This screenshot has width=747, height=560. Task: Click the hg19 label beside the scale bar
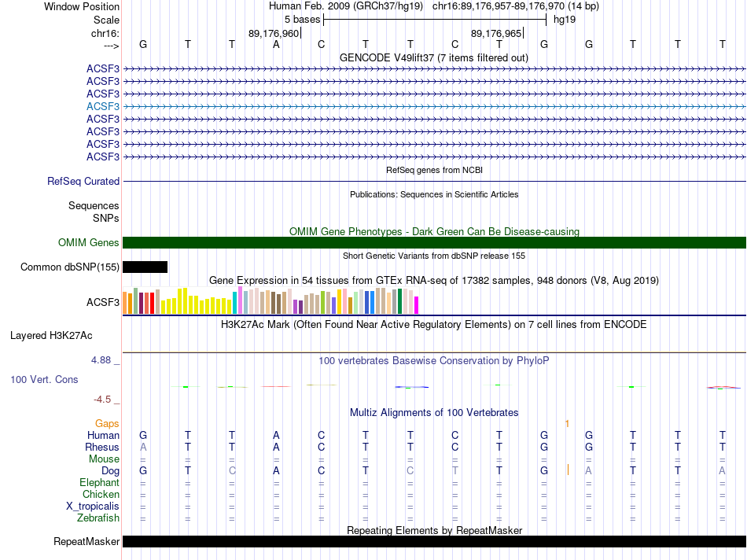pyautogui.click(x=565, y=20)
